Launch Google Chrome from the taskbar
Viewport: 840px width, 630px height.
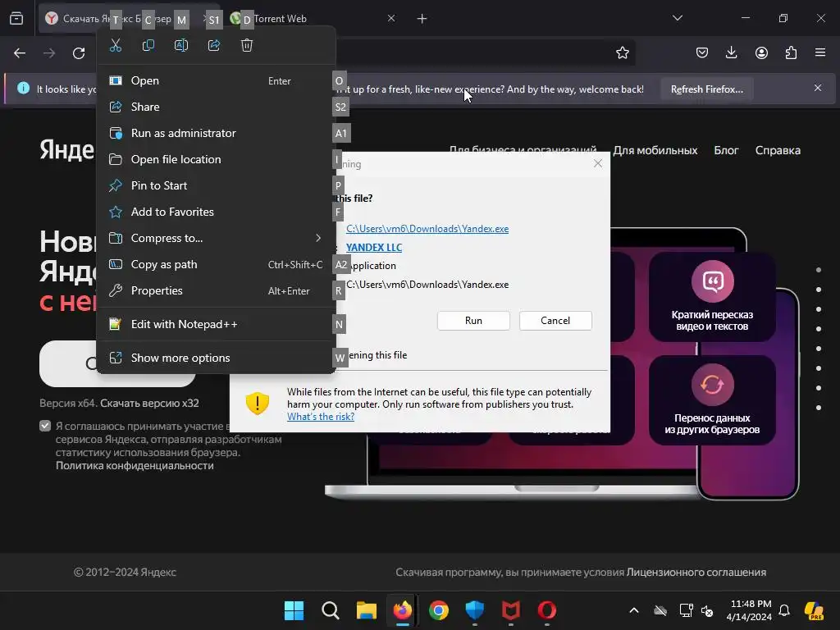[439, 610]
